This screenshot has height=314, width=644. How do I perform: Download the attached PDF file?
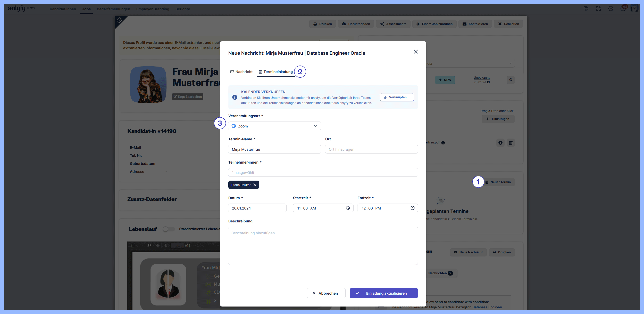click(x=500, y=143)
